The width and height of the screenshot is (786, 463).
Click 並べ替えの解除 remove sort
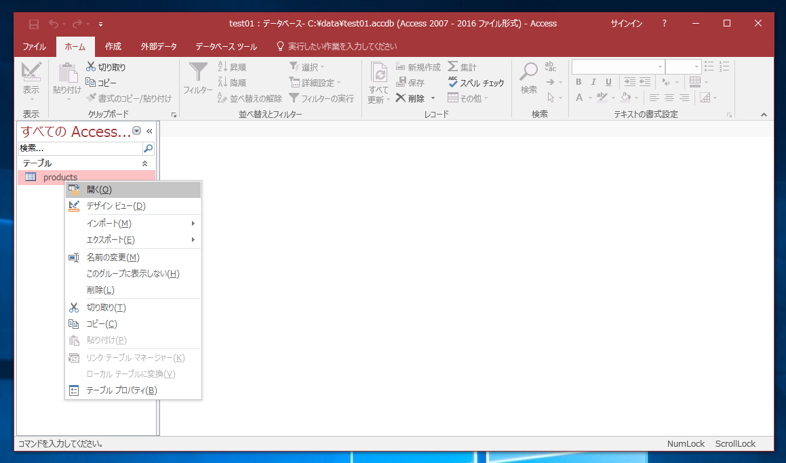click(250, 98)
